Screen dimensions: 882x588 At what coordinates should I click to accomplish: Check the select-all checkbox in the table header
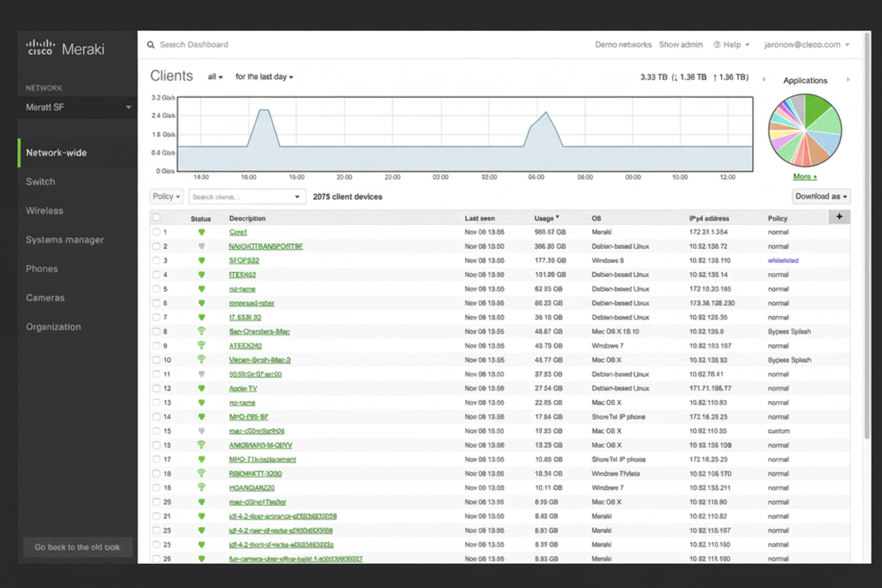pyautogui.click(x=156, y=217)
